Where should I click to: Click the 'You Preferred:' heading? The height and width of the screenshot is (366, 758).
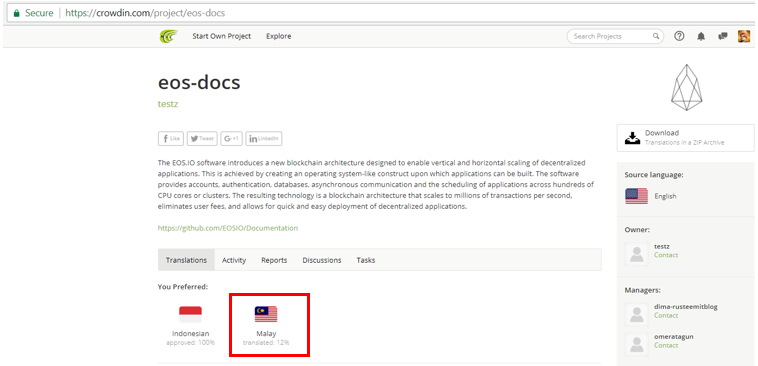[183, 287]
